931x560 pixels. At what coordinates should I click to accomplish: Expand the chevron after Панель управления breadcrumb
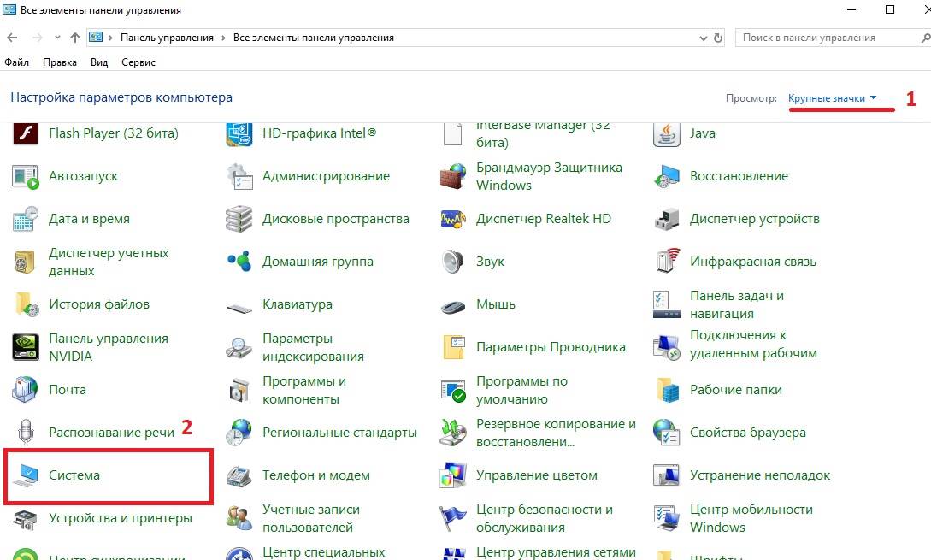click(223, 38)
